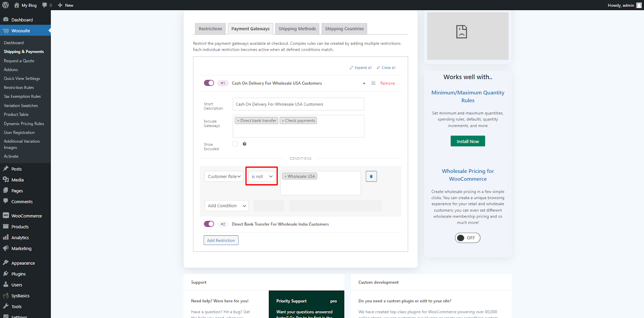Click inside the Exclude Gateways tag field
Viewport: 644px width, 318px height.
click(298, 126)
